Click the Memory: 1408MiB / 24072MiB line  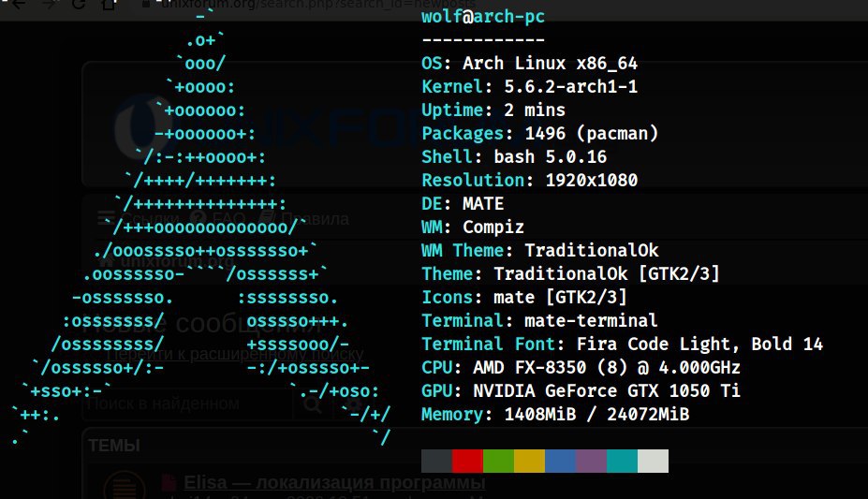tap(555, 414)
